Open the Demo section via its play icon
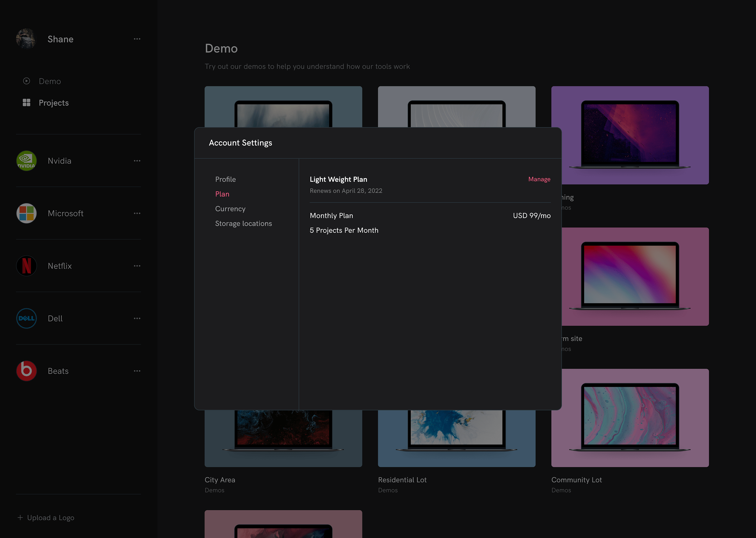The image size is (756, 538). click(x=26, y=81)
